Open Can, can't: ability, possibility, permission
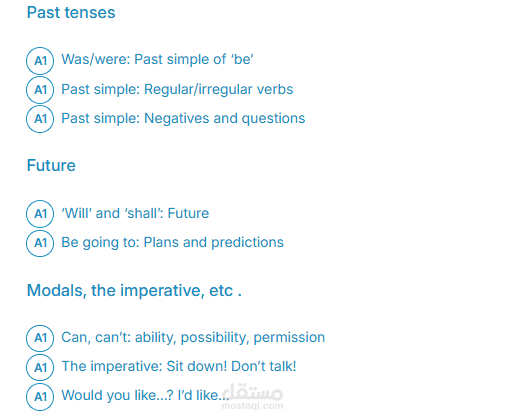This screenshot has height=419, width=505. coord(193,337)
